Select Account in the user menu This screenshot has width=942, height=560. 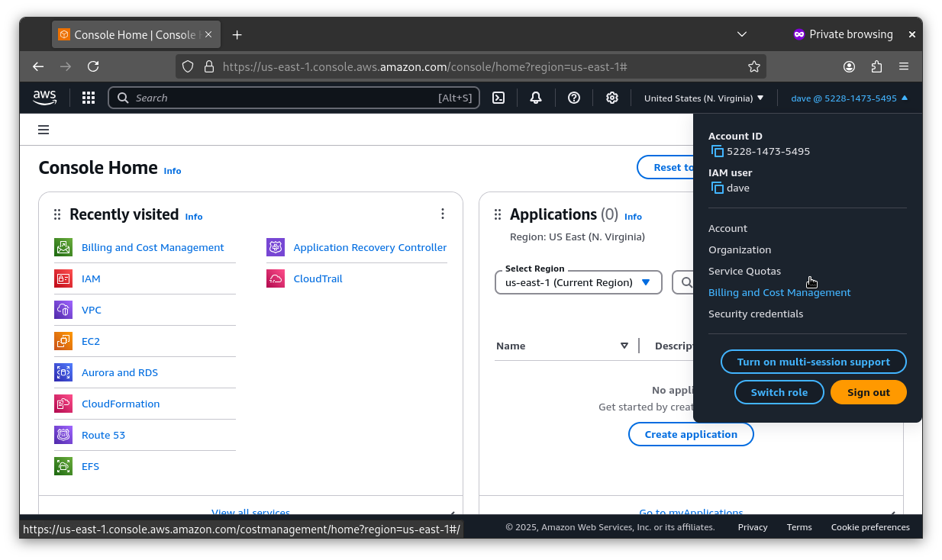pos(727,228)
